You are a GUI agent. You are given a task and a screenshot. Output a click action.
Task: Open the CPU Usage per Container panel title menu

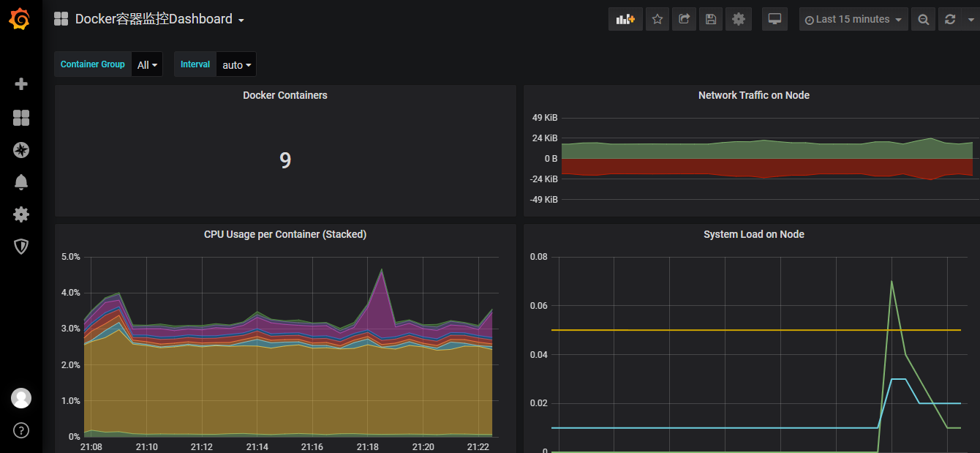click(x=284, y=235)
